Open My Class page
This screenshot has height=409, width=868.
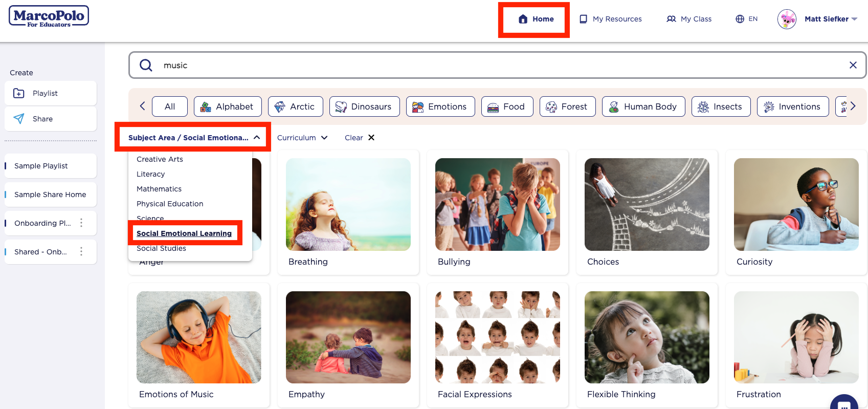(x=689, y=19)
